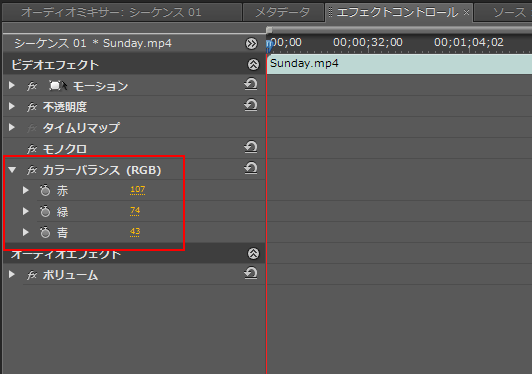Click the 青 value 43
This screenshot has width=532, height=374.
(x=135, y=232)
